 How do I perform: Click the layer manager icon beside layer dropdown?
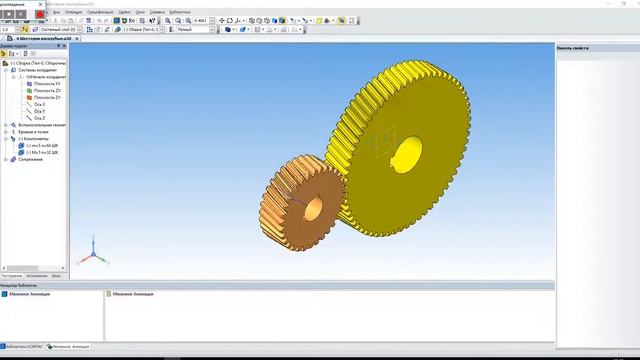point(35,29)
